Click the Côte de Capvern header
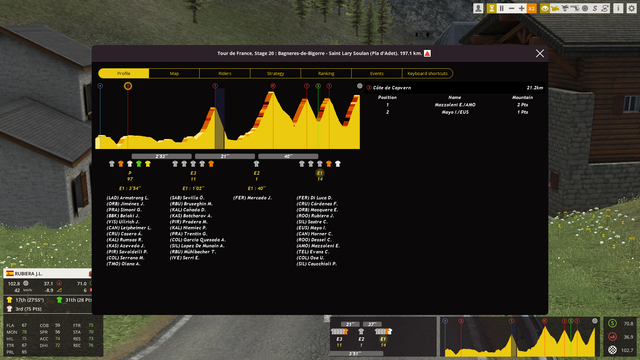The image size is (640, 360). [x=456, y=88]
